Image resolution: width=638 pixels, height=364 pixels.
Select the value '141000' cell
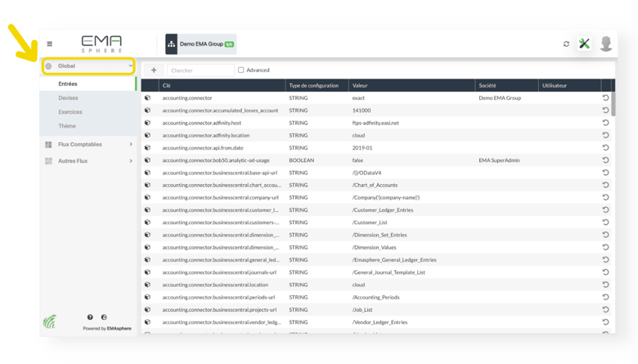pos(362,110)
